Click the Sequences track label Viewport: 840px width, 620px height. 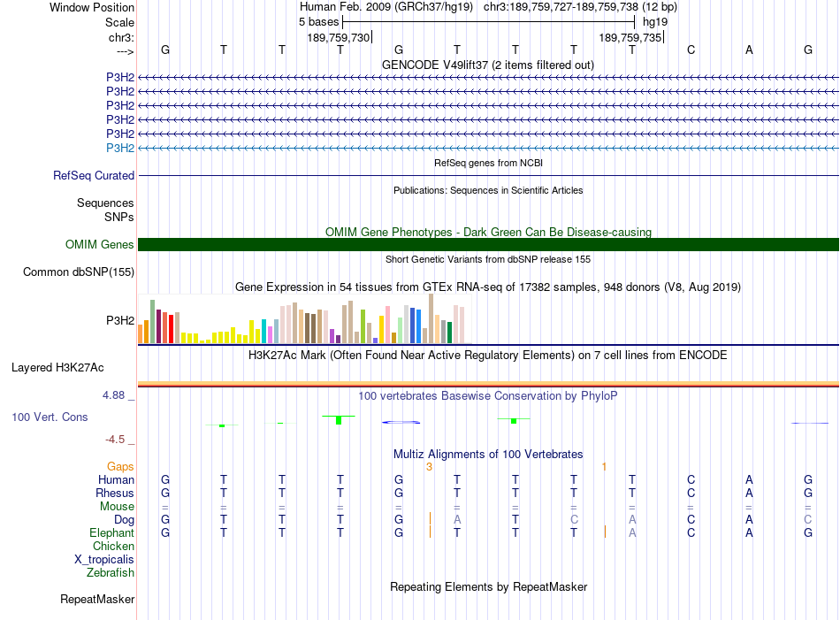coord(105,203)
